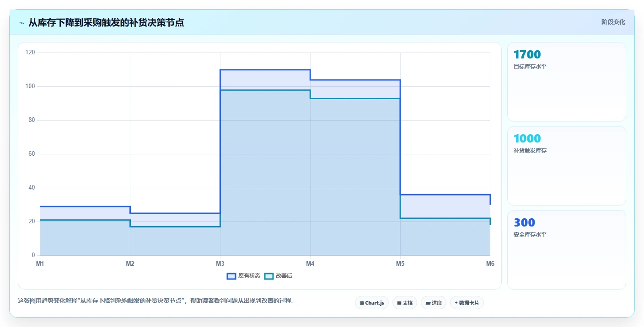The image size is (644, 327).
Task: Click the 120 y-axis tick label
Action: (30, 53)
